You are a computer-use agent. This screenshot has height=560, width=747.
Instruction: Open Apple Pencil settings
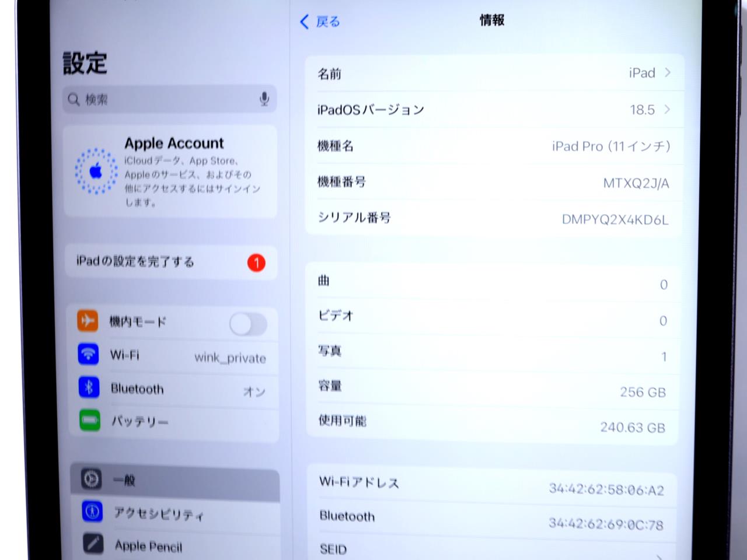pyautogui.click(x=176, y=545)
